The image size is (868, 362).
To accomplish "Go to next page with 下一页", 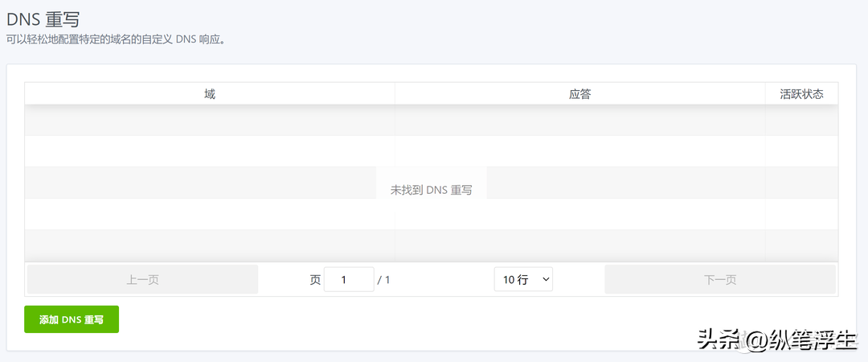I will [720, 279].
